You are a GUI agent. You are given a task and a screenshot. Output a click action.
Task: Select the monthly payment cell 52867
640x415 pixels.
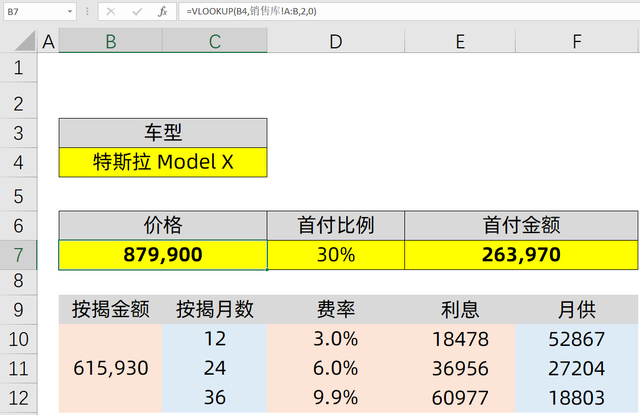[577, 339]
